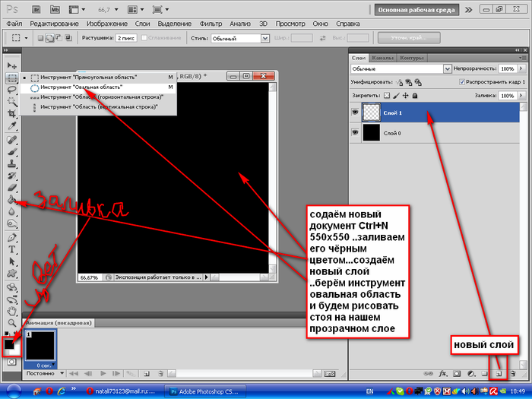The height and width of the screenshot is (399, 532).
Task: Click the foreground color swatch
Action: [x=8, y=344]
